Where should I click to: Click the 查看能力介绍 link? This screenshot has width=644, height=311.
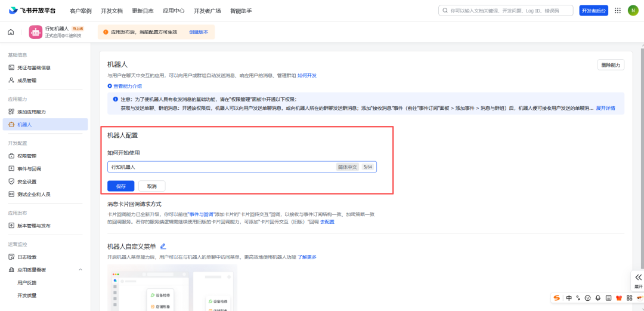click(128, 86)
